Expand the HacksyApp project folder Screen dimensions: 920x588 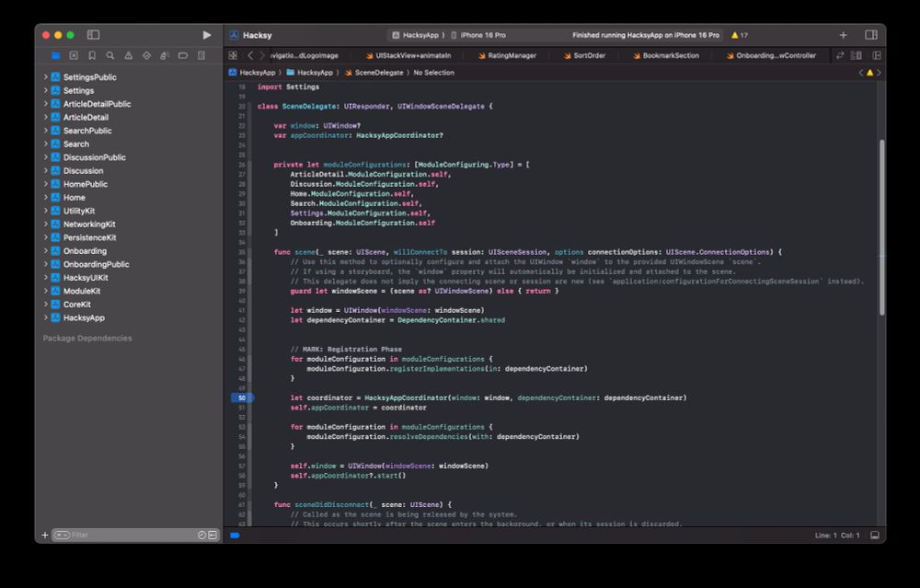(45, 317)
